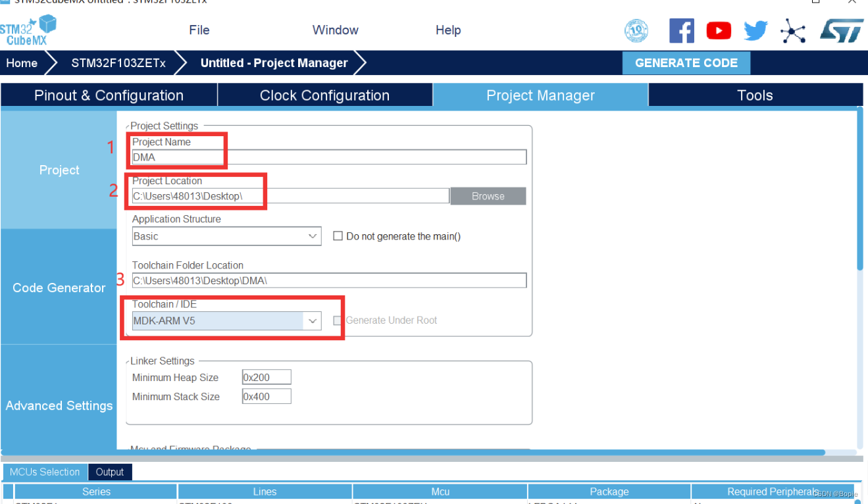This screenshot has width=868, height=504.
Task: Open the Tools tab
Action: (755, 95)
